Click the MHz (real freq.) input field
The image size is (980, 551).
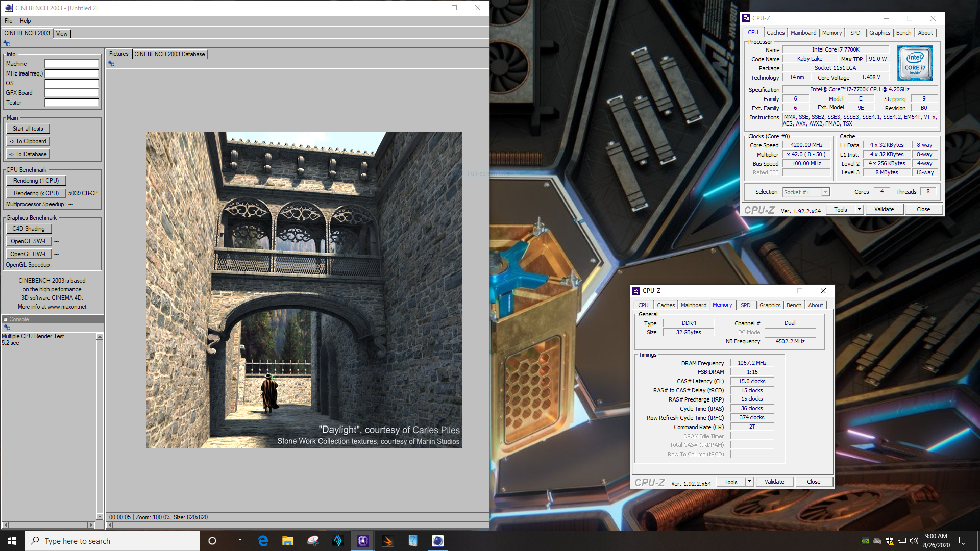click(71, 73)
